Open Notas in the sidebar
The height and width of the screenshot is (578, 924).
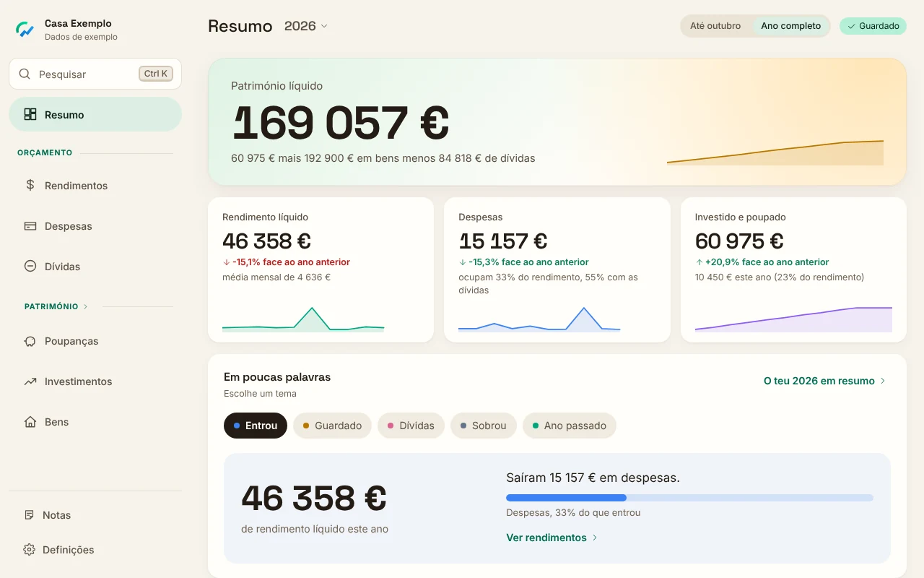pos(95,515)
